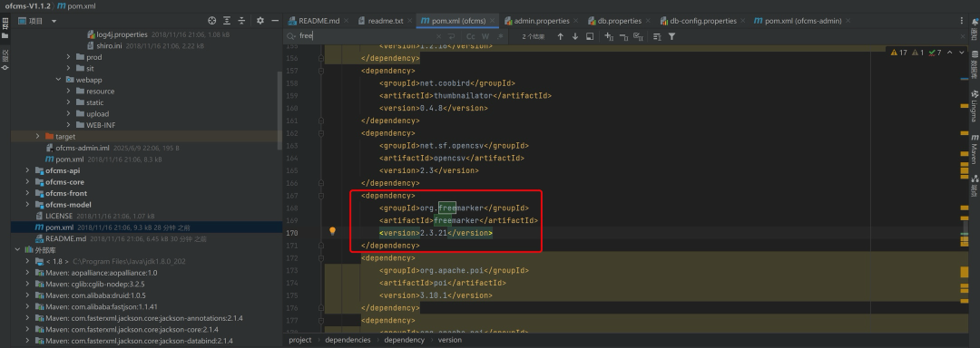This screenshot has width=980, height=348.
Task: Fold dependency block at line 157
Action: click(321, 71)
